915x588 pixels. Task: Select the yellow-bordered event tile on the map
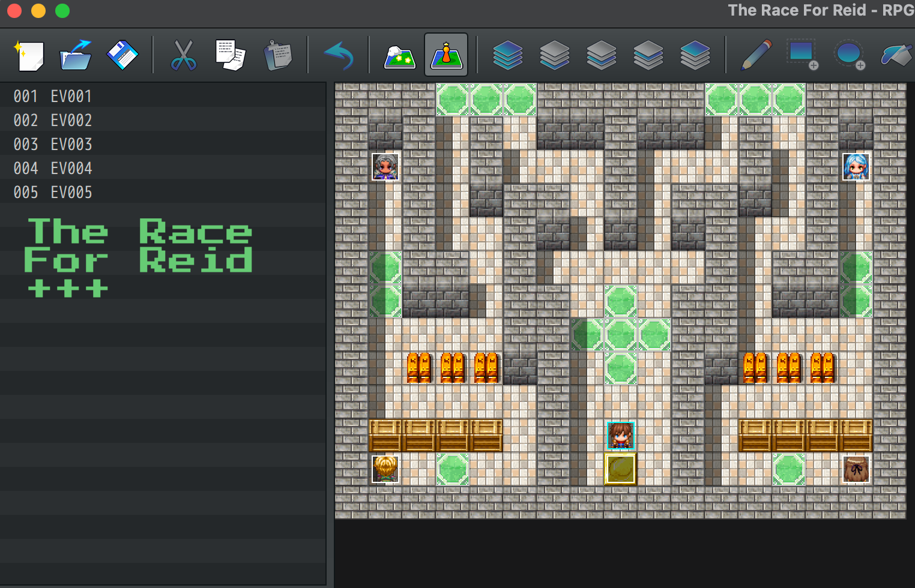pyautogui.click(x=620, y=469)
